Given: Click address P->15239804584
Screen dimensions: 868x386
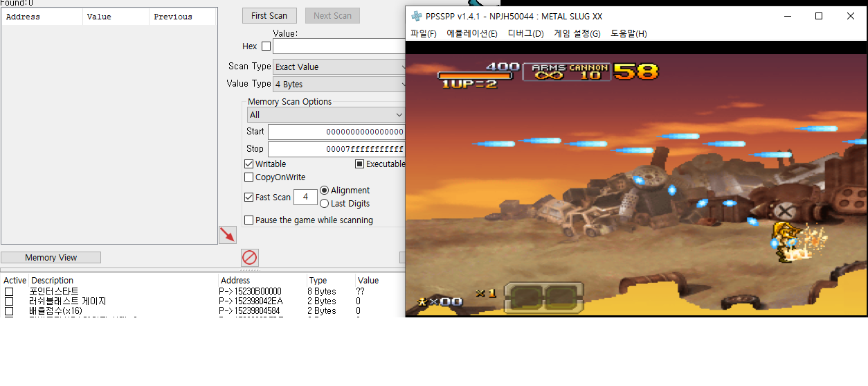Looking at the screenshot, I should pyautogui.click(x=249, y=311).
